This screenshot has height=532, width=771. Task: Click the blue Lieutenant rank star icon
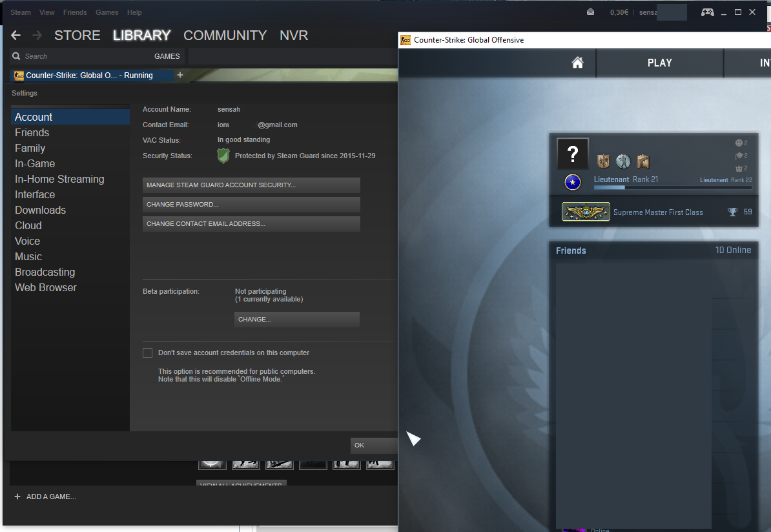(x=572, y=182)
